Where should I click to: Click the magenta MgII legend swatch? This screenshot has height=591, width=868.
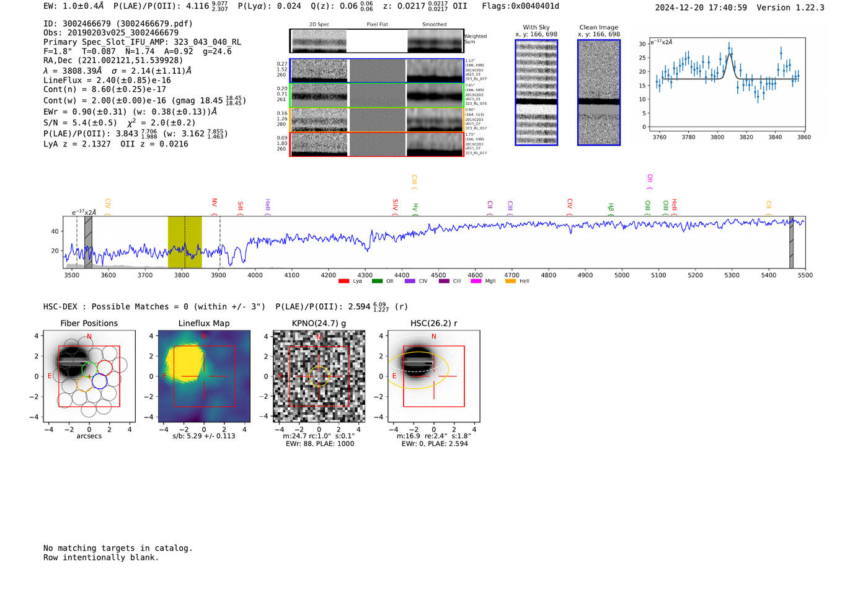pyautogui.click(x=476, y=281)
